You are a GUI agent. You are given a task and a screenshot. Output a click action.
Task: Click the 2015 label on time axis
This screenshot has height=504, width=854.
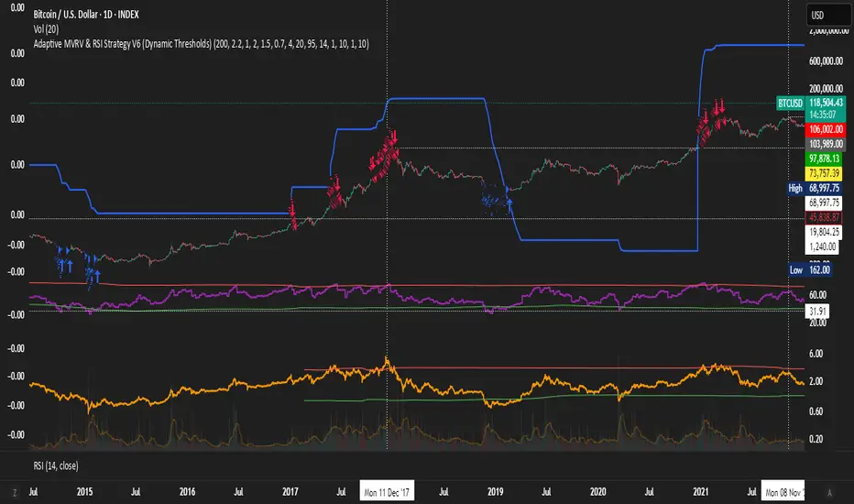[x=84, y=492]
